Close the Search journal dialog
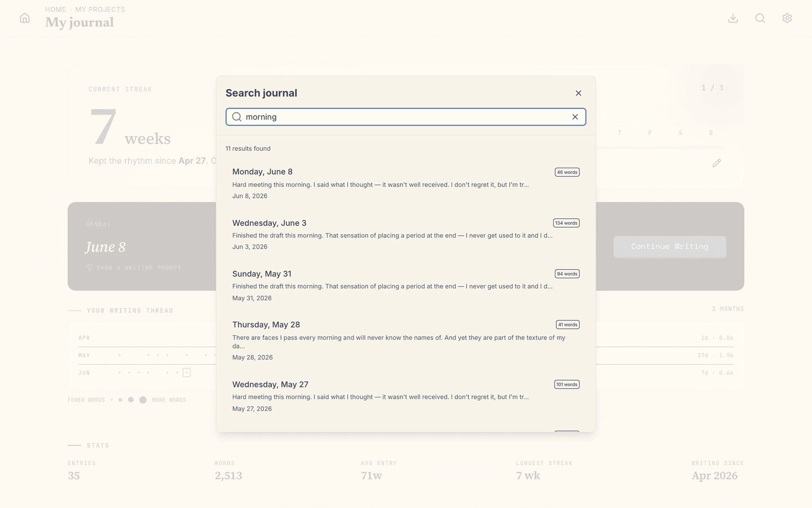The height and width of the screenshot is (508, 812). 579,93
